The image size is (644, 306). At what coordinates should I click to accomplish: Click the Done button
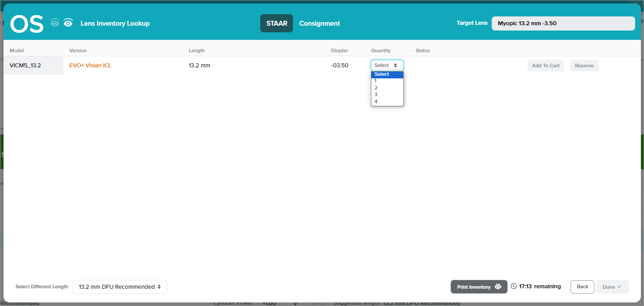pos(612,287)
